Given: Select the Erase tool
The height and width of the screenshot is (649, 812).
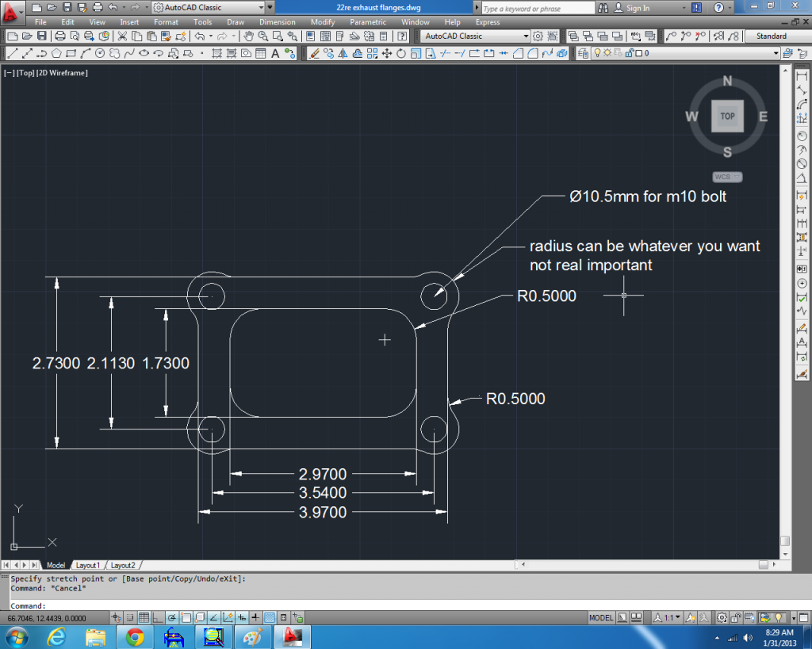Looking at the screenshot, I should [x=314, y=53].
